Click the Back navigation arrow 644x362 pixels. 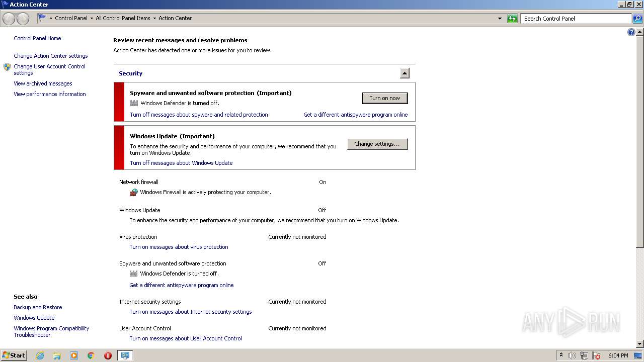(x=9, y=19)
